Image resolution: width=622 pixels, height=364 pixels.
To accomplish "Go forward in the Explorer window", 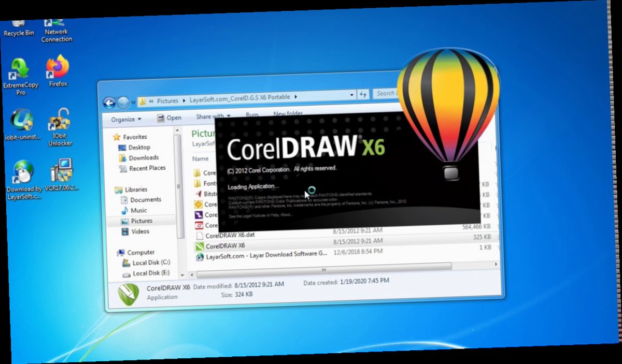I will point(123,103).
